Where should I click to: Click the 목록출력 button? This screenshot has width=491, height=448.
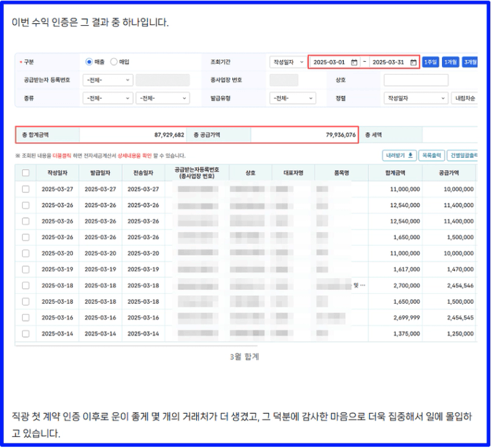(432, 155)
